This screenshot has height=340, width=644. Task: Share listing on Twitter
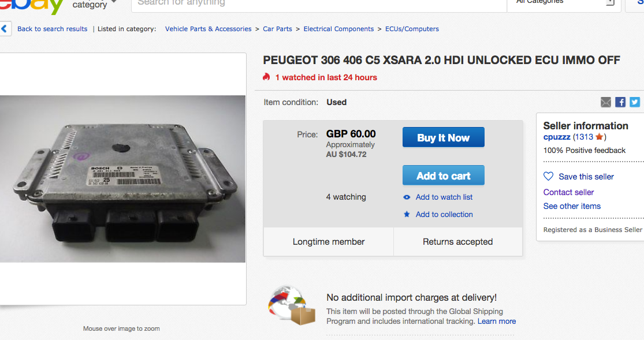(635, 102)
